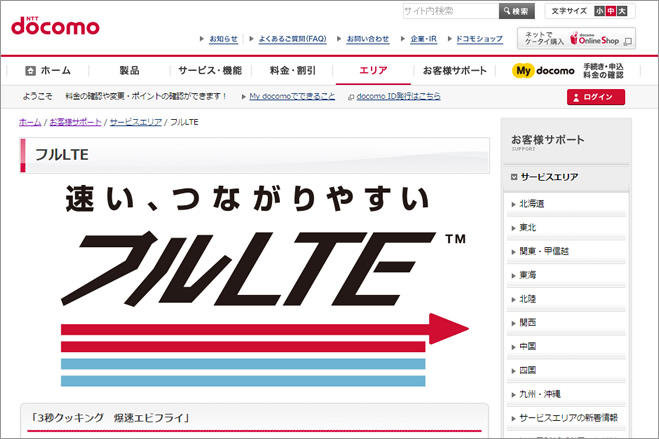
Task: Click arrow icon before 北海道
Action: click(x=513, y=205)
